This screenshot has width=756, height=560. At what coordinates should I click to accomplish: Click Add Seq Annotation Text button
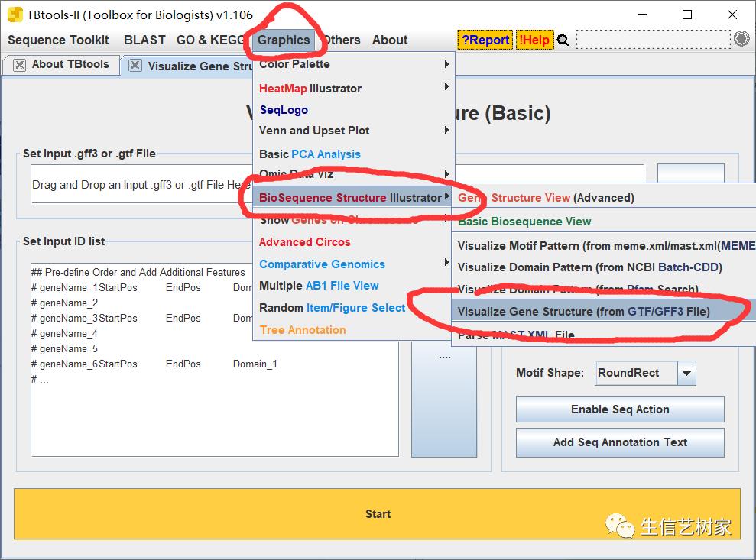[619, 442]
